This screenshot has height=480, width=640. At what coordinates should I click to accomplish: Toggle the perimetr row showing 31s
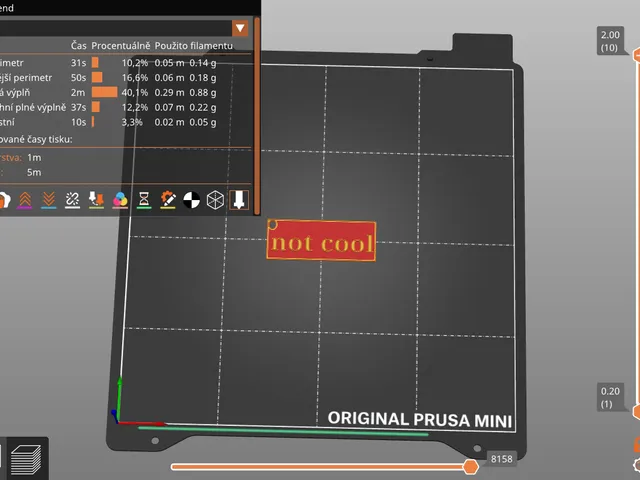pos(126,63)
